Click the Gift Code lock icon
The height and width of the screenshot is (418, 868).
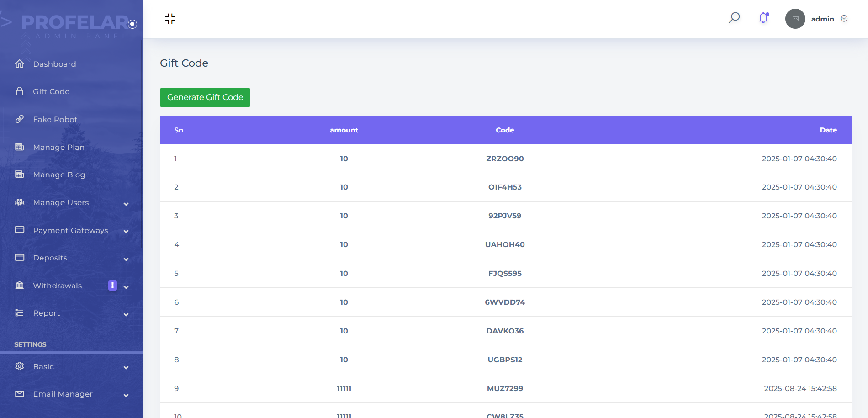(20, 91)
